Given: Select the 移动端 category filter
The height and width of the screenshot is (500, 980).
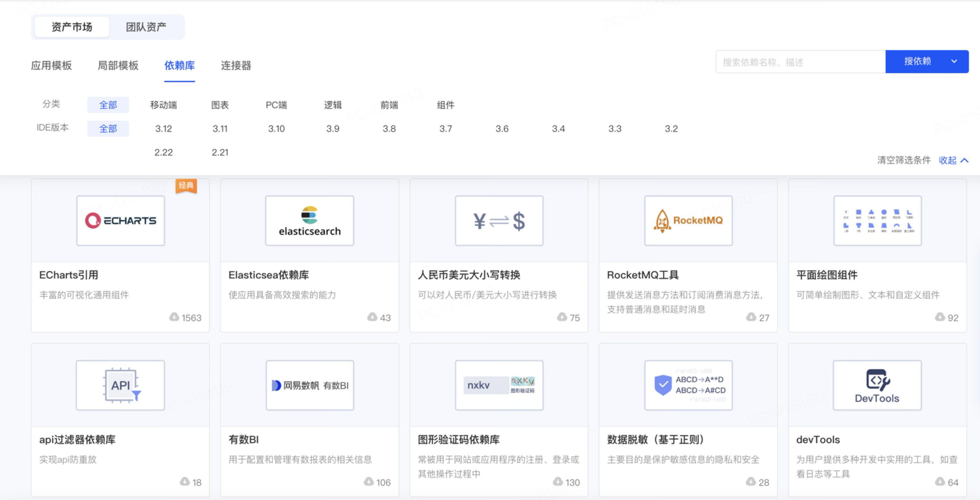Looking at the screenshot, I should pyautogui.click(x=164, y=105).
